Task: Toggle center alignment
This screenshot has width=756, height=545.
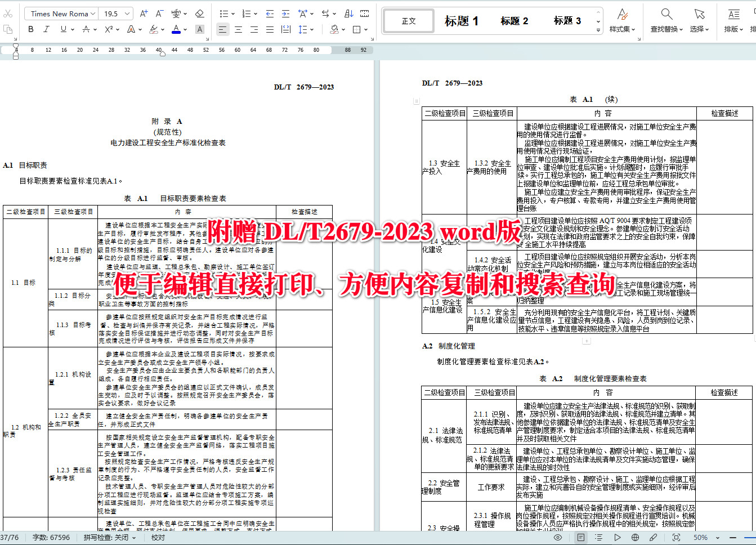Action: click(x=238, y=29)
